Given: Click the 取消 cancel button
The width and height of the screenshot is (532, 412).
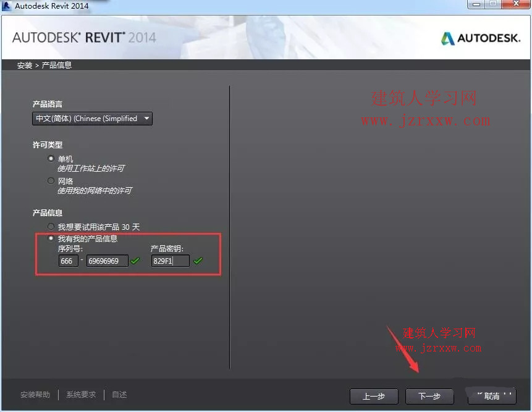Looking at the screenshot, I should (492, 396).
